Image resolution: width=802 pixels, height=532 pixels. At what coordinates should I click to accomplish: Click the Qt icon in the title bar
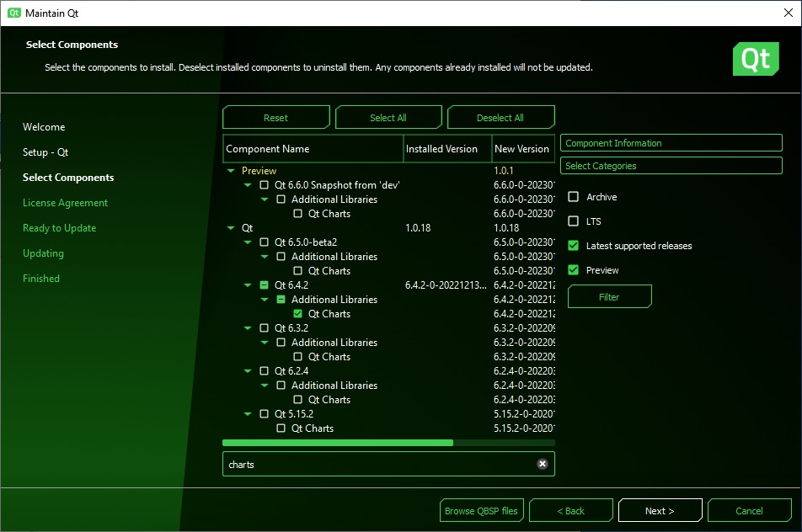tap(14, 13)
